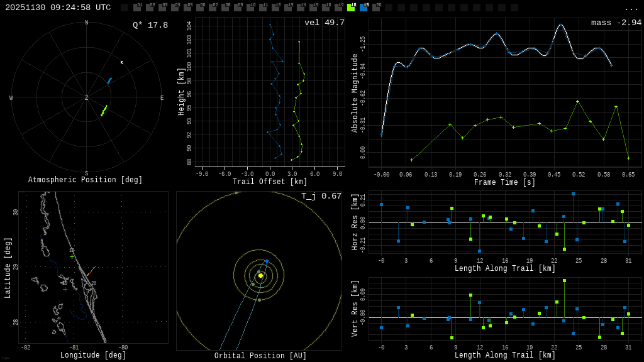Toggle the station 01 square in the top bar
This screenshot has width=644, height=362.
[137, 8]
